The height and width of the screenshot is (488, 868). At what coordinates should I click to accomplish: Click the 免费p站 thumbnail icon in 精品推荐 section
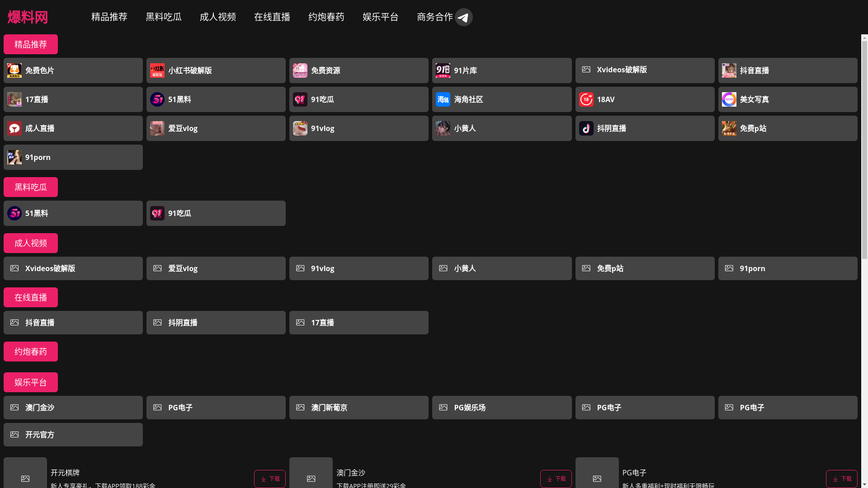tap(729, 128)
